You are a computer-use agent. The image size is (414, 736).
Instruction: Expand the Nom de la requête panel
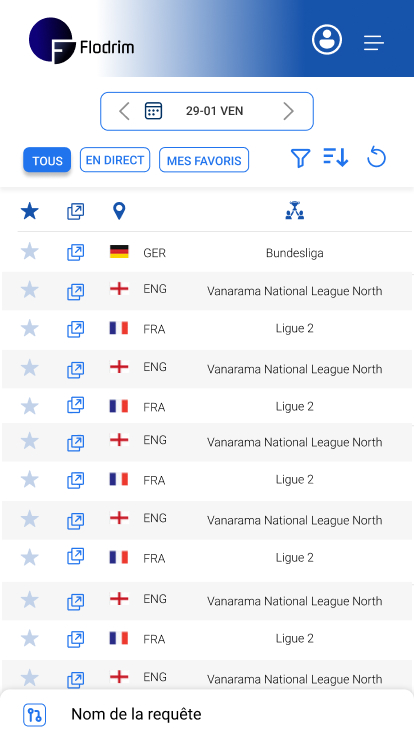(207, 714)
